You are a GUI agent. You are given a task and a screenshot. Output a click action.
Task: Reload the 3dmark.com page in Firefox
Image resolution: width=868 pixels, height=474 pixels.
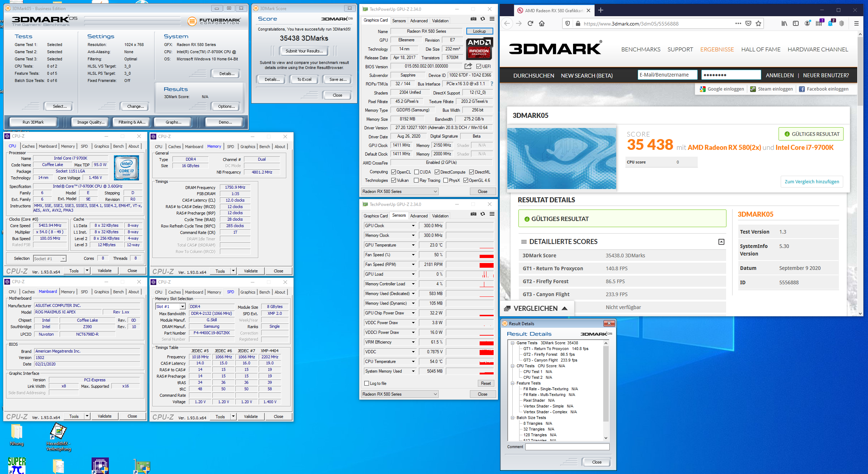[530, 24]
